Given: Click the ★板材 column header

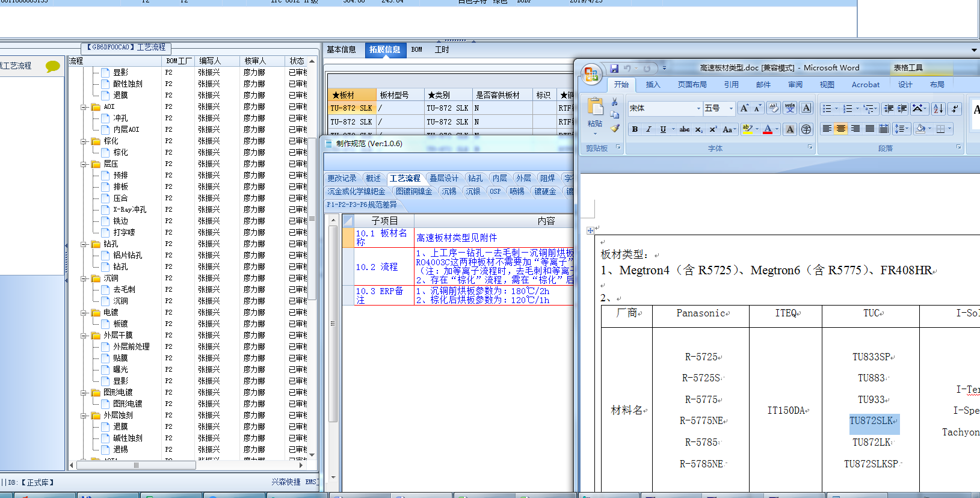Looking at the screenshot, I should [352, 95].
